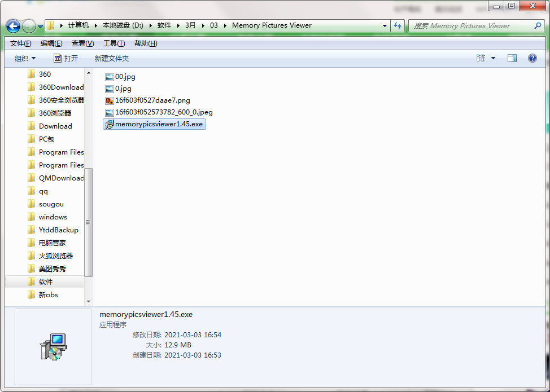Click the 打开 toolbar button

coord(66,59)
